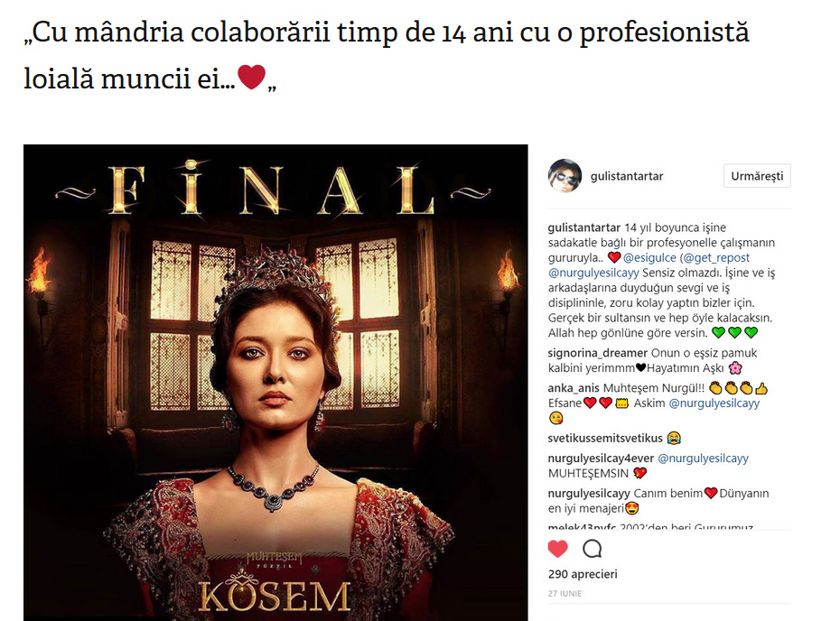Click the Urmărești follow button
840x621 pixels.
point(757,176)
